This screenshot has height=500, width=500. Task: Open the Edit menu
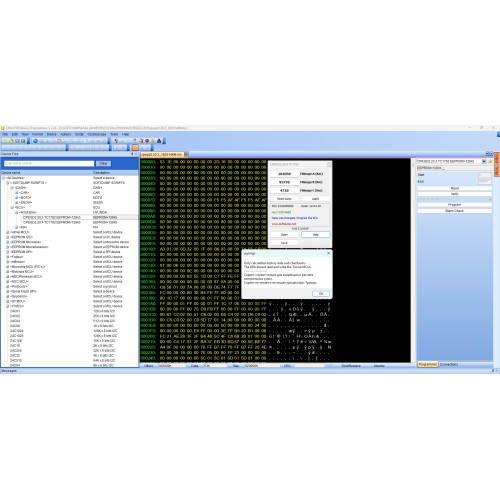[15, 134]
